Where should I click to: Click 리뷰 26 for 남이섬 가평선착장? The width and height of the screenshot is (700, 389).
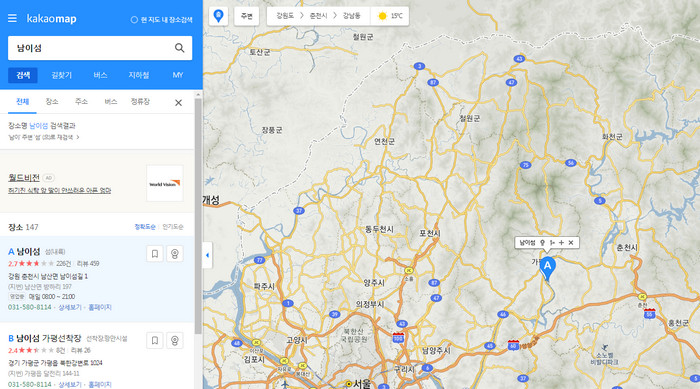[80, 350]
